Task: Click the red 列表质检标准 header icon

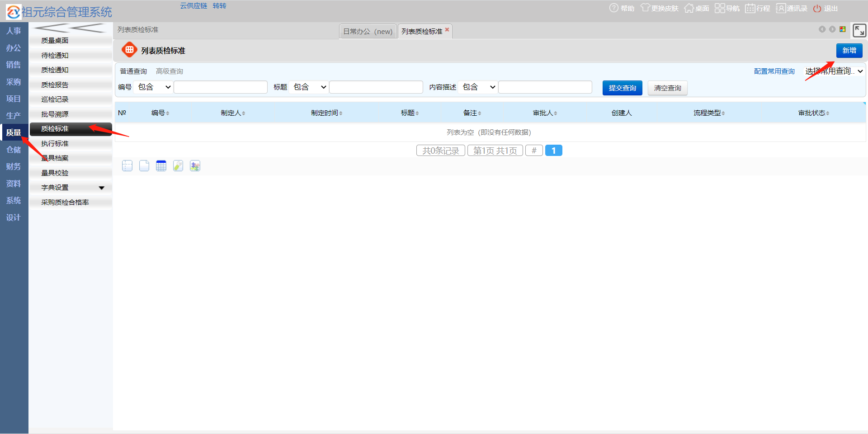Action: [129, 50]
